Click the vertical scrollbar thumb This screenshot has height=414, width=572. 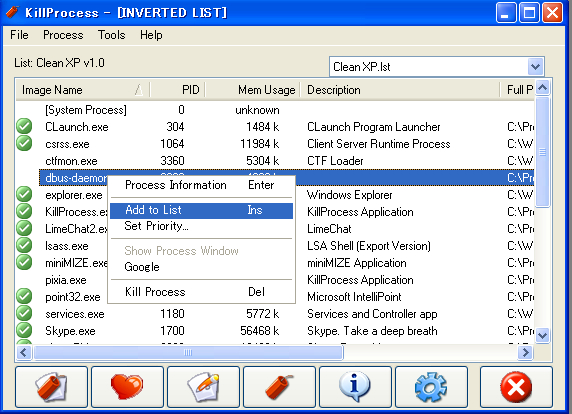click(542, 152)
